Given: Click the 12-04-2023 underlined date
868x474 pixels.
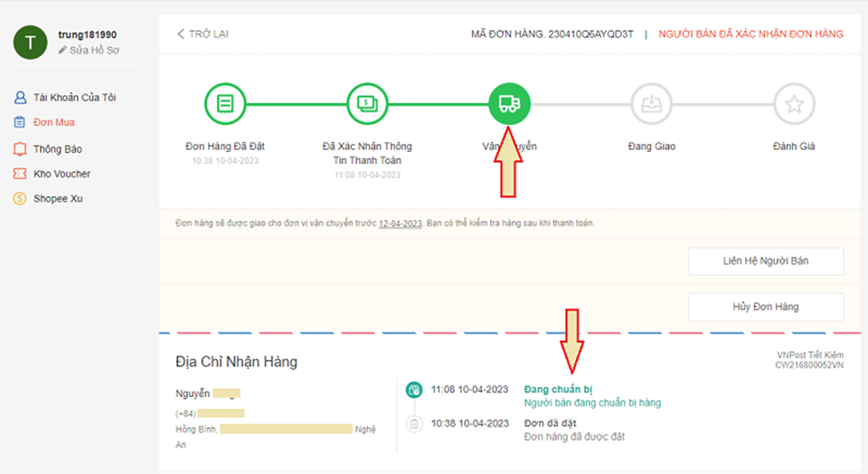Looking at the screenshot, I should [x=401, y=223].
